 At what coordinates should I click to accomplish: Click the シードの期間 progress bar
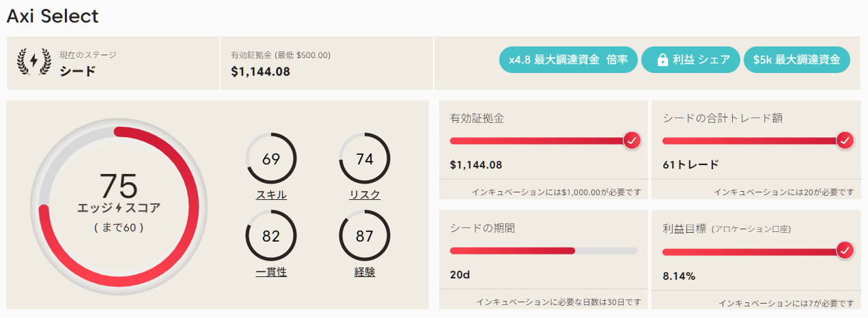click(x=544, y=251)
